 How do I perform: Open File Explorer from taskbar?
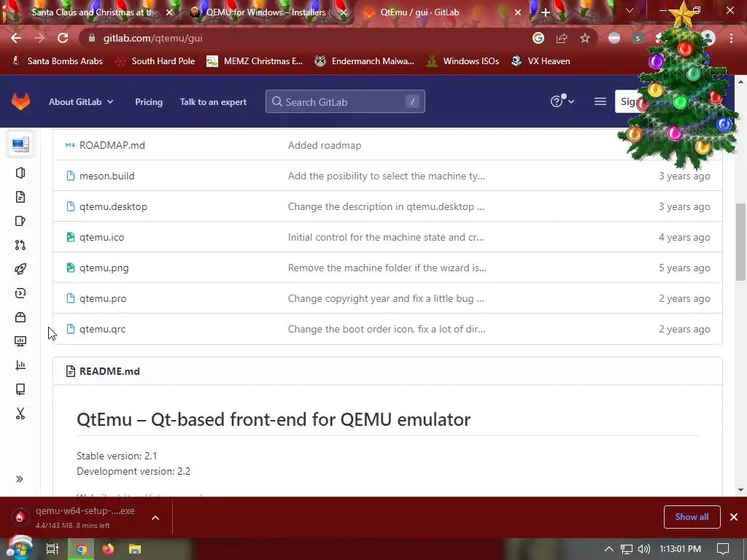coord(135,549)
